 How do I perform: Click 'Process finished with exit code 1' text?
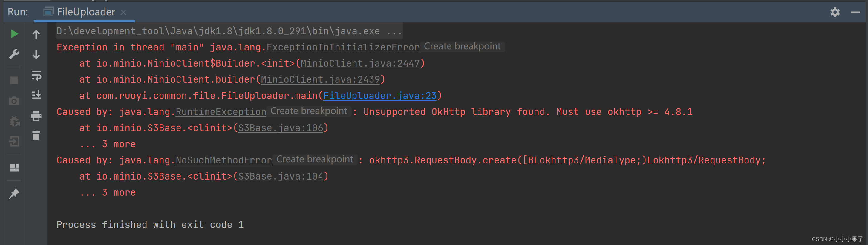click(x=150, y=225)
